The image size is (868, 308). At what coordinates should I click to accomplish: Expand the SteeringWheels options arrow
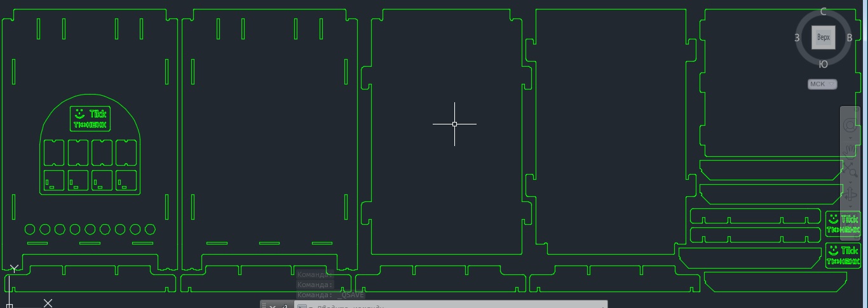click(x=851, y=137)
